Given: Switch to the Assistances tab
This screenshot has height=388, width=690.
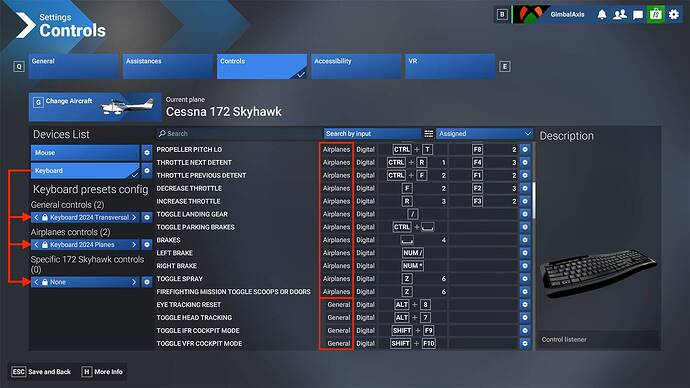Looking at the screenshot, I should (168, 66).
